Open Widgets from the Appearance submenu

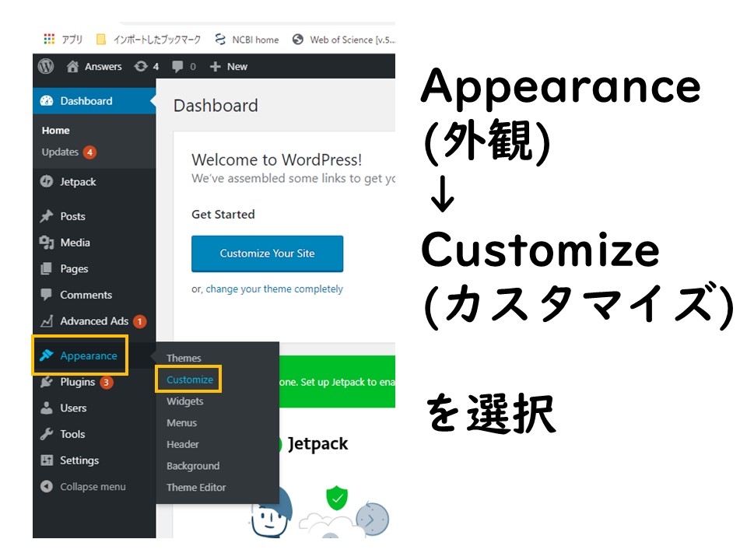click(185, 401)
